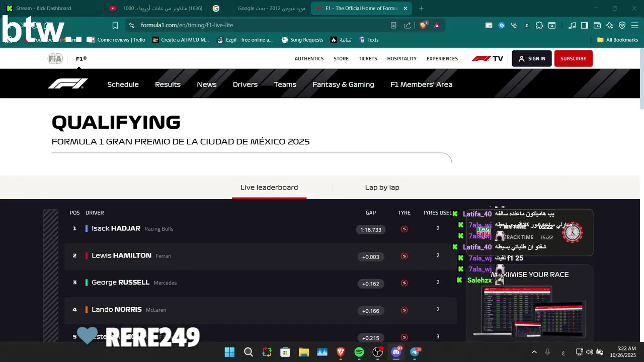Click soft tyre icon in Hamilton row
Screen dimensions: 644x362
pyautogui.click(x=404, y=256)
